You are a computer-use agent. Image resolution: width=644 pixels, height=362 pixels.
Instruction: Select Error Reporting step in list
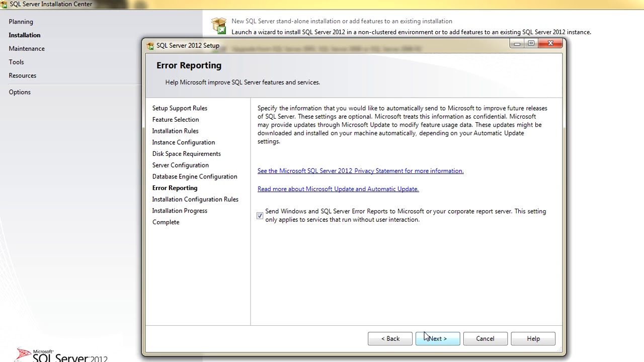coord(175,188)
